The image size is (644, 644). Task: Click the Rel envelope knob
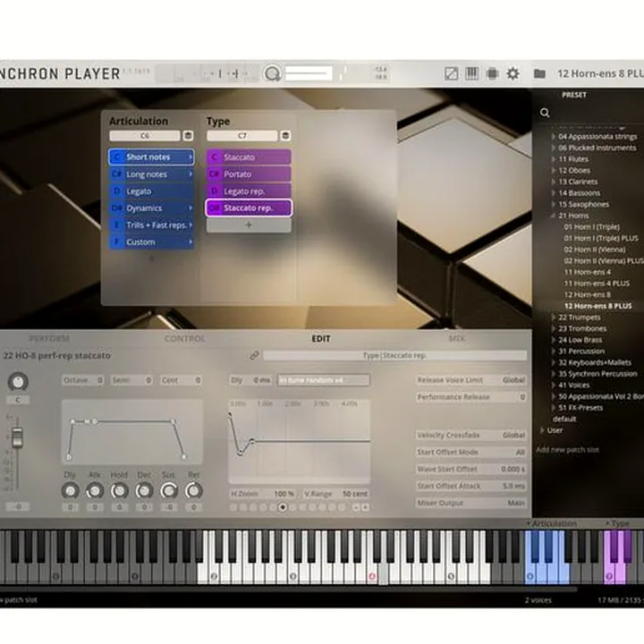coord(193,491)
